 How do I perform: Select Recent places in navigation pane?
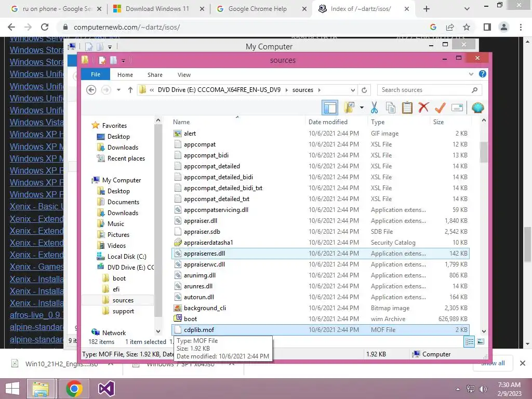[126, 158]
